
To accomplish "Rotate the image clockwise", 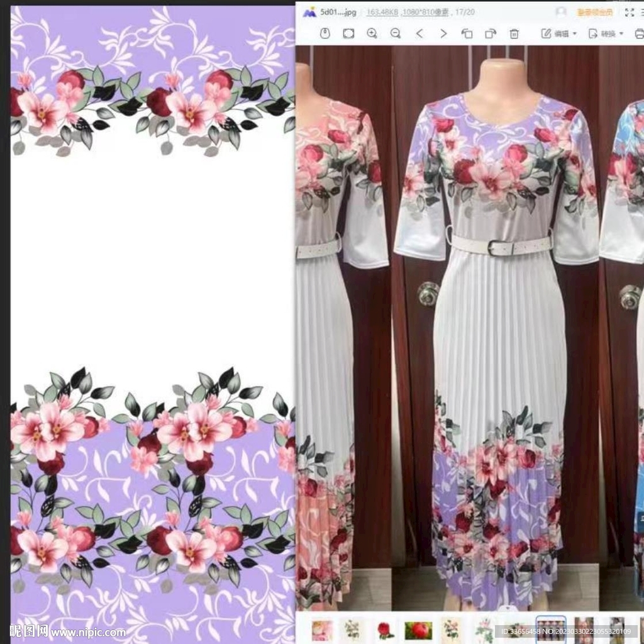I will (491, 34).
